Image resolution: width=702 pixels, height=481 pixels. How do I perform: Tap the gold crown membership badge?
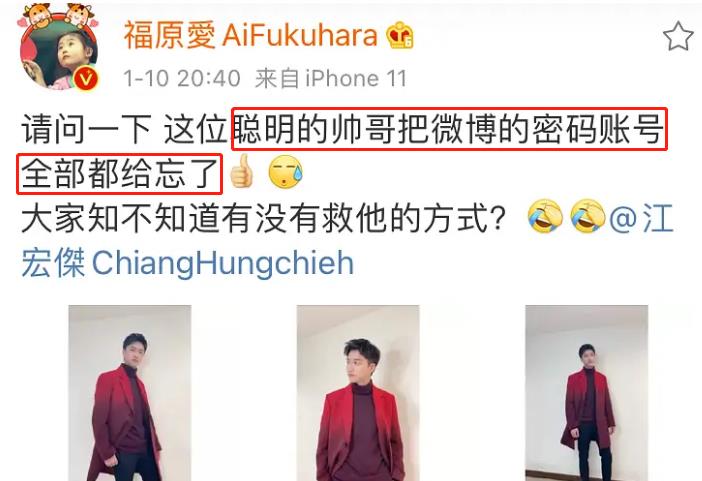coord(400,35)
